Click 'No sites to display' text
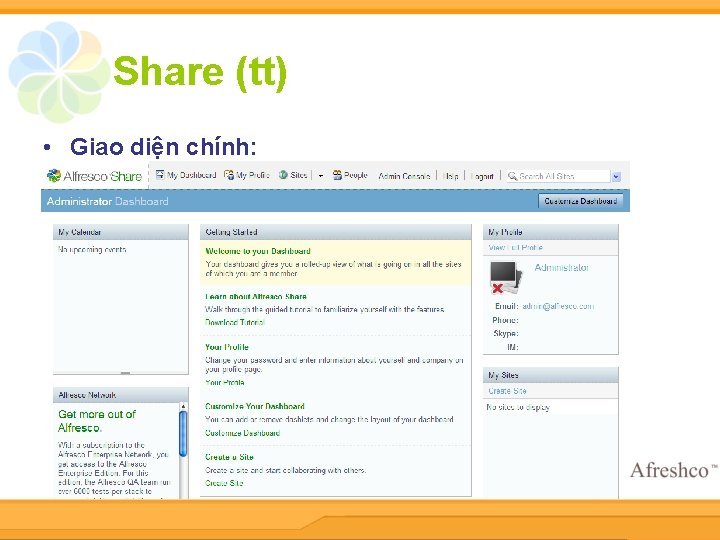720x540 pixels. point(518,407)
